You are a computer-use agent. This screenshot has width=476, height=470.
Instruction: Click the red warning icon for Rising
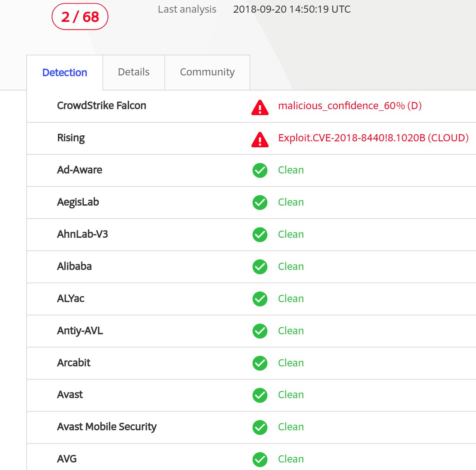click(260, 139)
